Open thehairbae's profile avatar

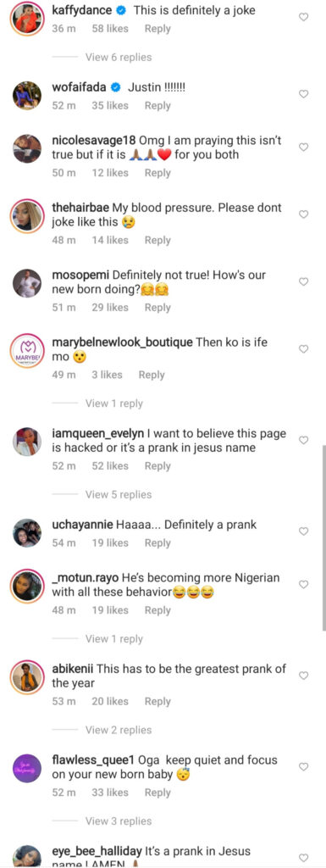(x=27, y=216)
